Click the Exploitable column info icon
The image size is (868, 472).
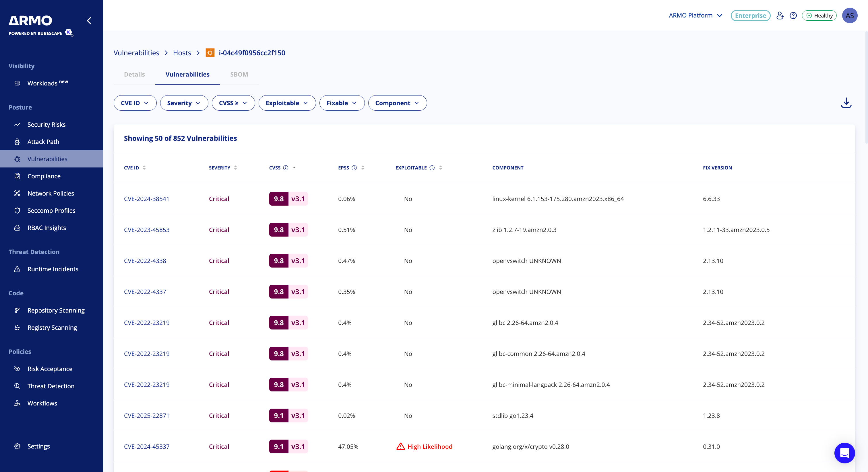point(432,168)
